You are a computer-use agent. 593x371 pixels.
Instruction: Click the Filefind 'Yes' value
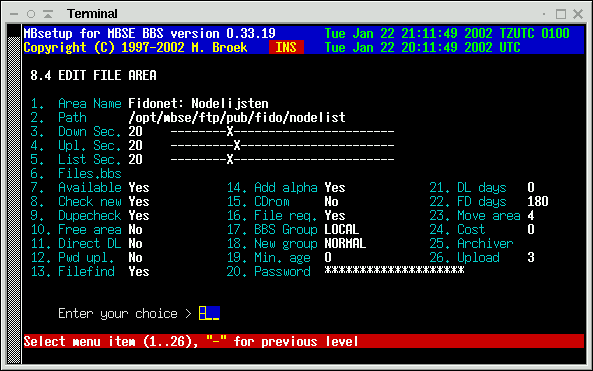[139, 272]
